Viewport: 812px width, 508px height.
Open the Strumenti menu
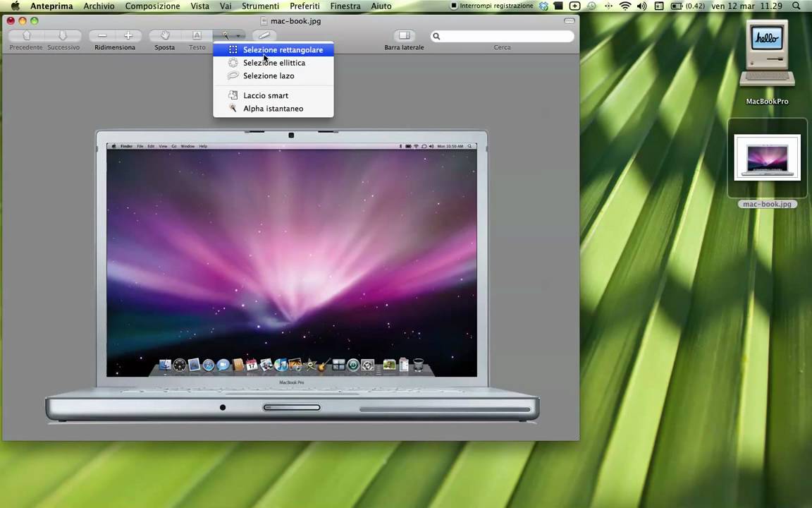(x=260, y=6)
